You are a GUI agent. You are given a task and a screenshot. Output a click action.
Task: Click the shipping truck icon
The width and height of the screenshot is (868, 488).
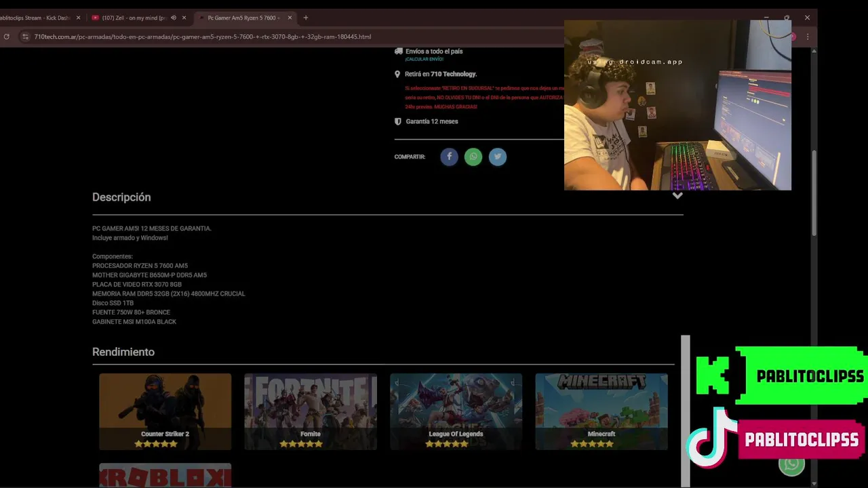(x=398, y=51)
